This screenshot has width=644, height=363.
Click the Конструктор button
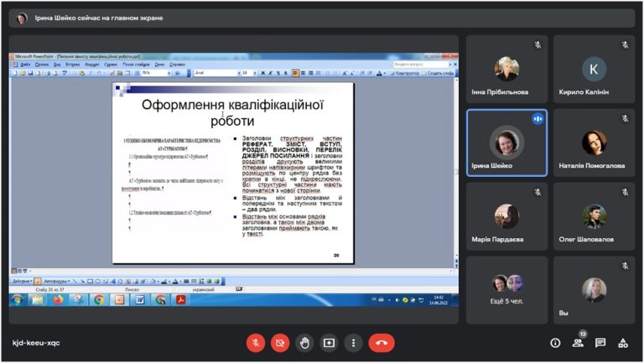point(404,73)
